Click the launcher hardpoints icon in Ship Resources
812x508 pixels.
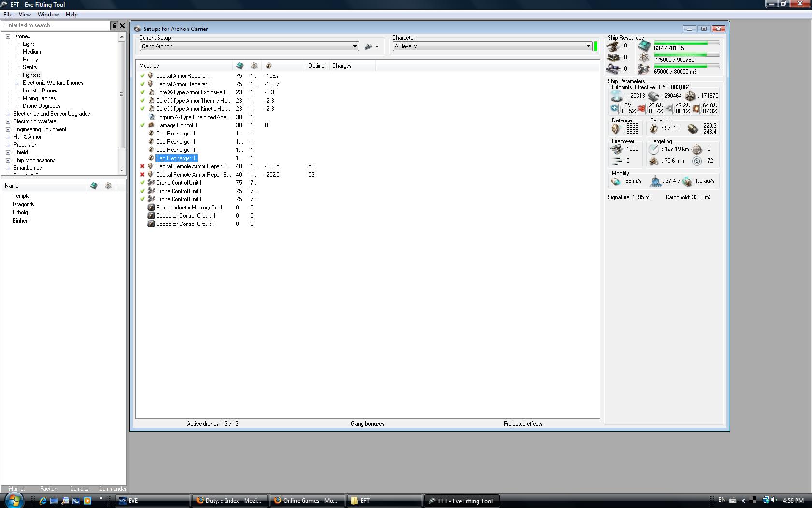tap(613, 57)
